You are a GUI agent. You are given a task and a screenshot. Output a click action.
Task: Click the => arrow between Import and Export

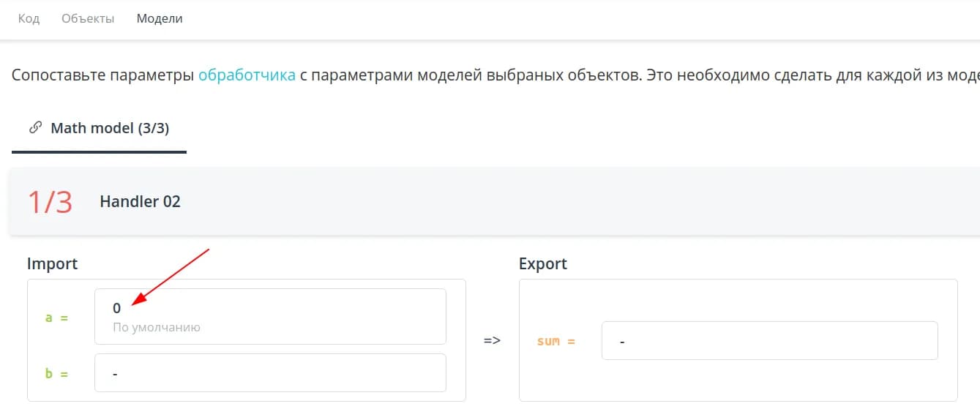492,340
